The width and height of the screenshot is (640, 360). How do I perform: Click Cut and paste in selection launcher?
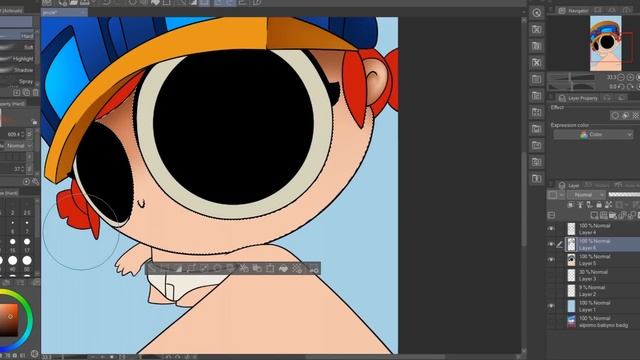(244, 269)
